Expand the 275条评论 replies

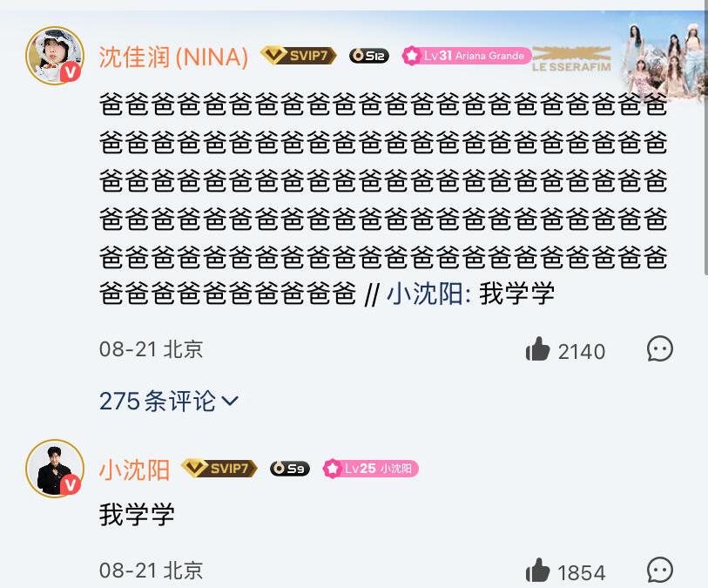[x=168, y=401]
